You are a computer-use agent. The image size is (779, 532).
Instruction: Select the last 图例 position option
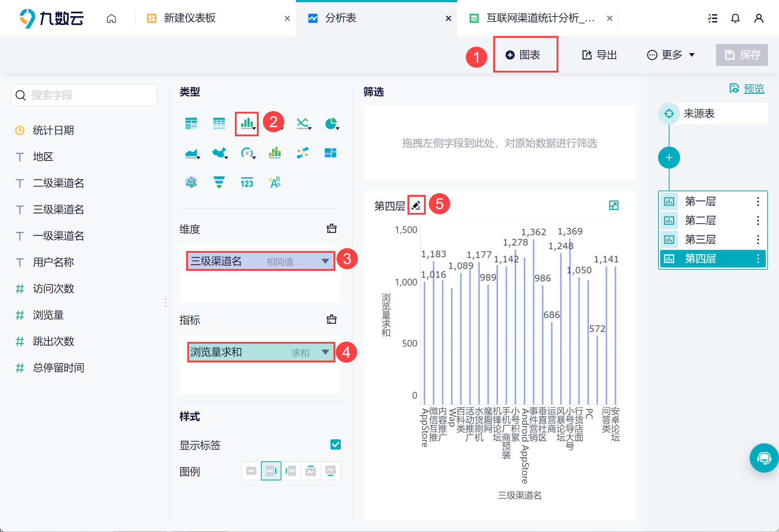coord(331,471)
